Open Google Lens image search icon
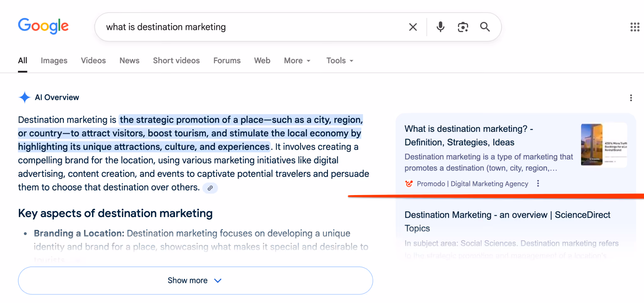Screen dimensions: 644x303 pyautogui.click(x=463, y=27)
